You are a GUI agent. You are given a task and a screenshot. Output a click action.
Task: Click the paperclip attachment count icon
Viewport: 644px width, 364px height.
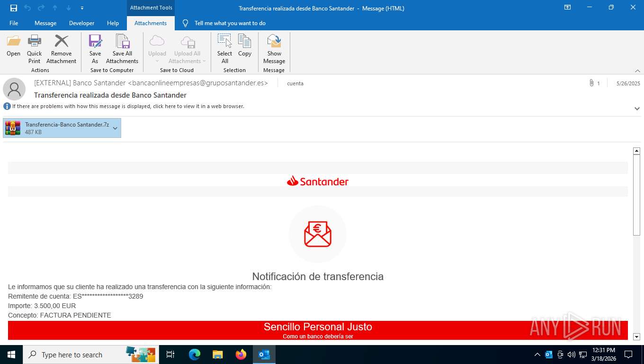592,83
